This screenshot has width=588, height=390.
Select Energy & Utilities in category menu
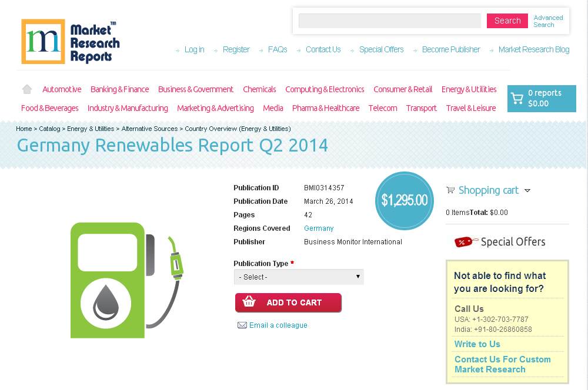[x=469, y=89]
